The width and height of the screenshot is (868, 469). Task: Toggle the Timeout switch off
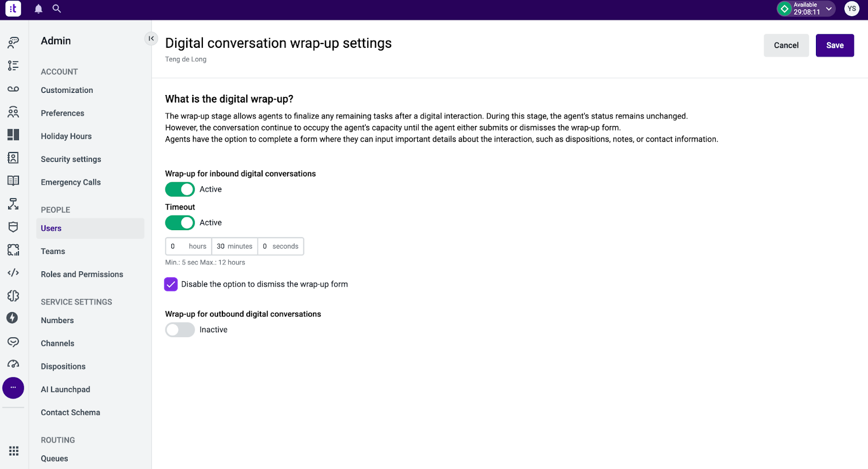(180, 223)
